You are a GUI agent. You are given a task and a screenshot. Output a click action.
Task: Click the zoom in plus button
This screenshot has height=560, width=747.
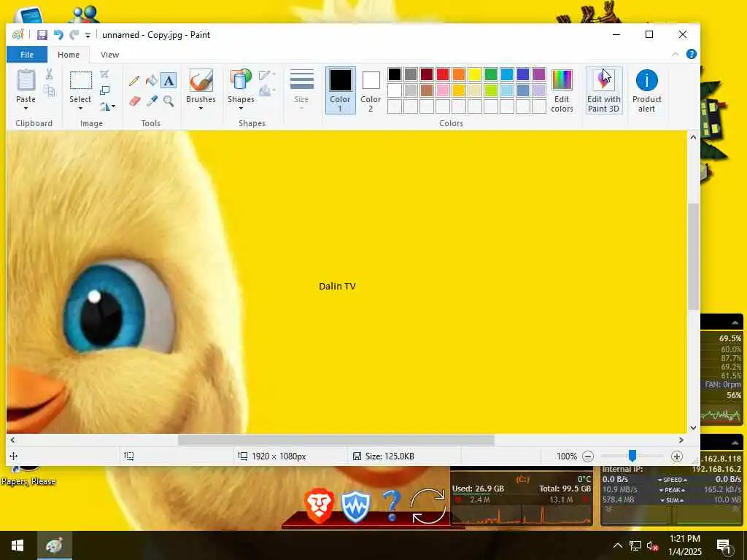click(x=676, y=456)
